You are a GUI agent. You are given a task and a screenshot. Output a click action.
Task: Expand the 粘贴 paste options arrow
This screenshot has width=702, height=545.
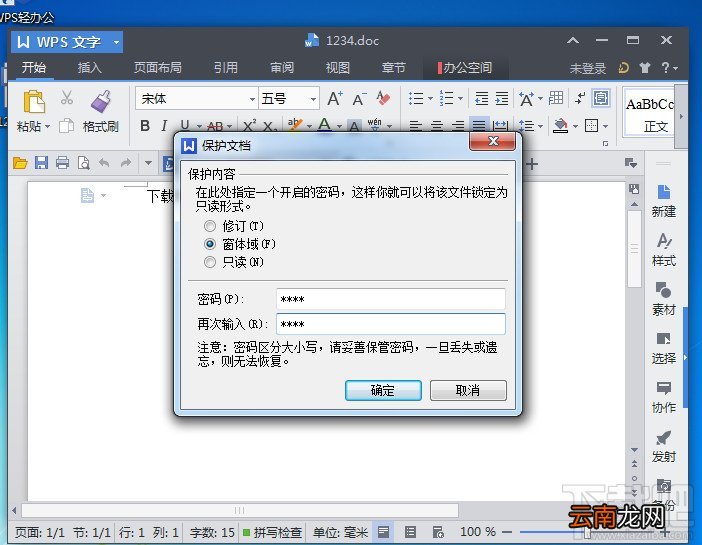click(x=47, y=126)
